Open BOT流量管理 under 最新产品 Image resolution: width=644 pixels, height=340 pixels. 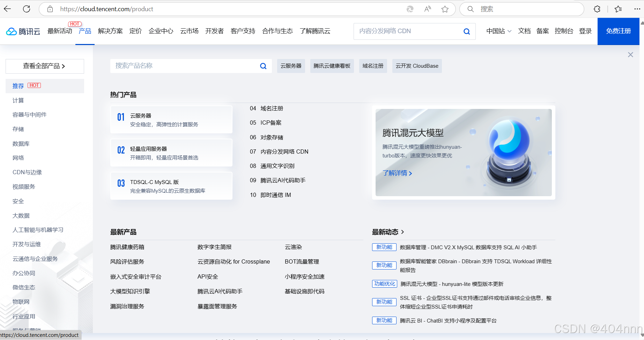pyautogui.click(x=302, y=262)
